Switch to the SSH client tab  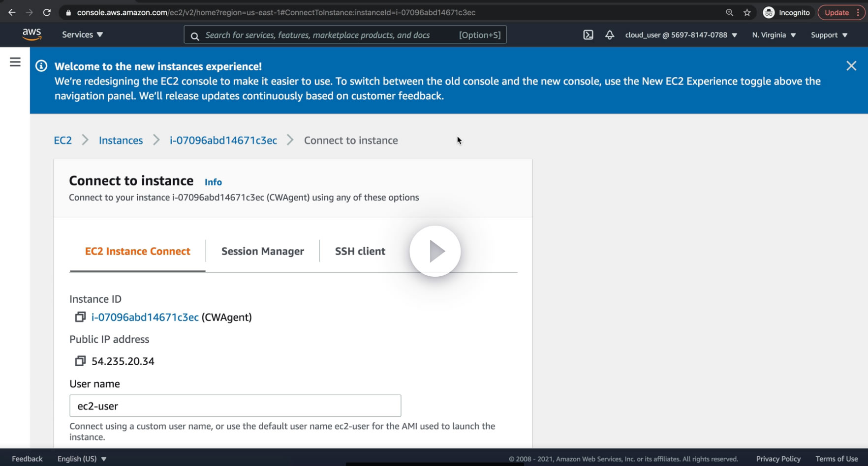(x=360, y=251)
